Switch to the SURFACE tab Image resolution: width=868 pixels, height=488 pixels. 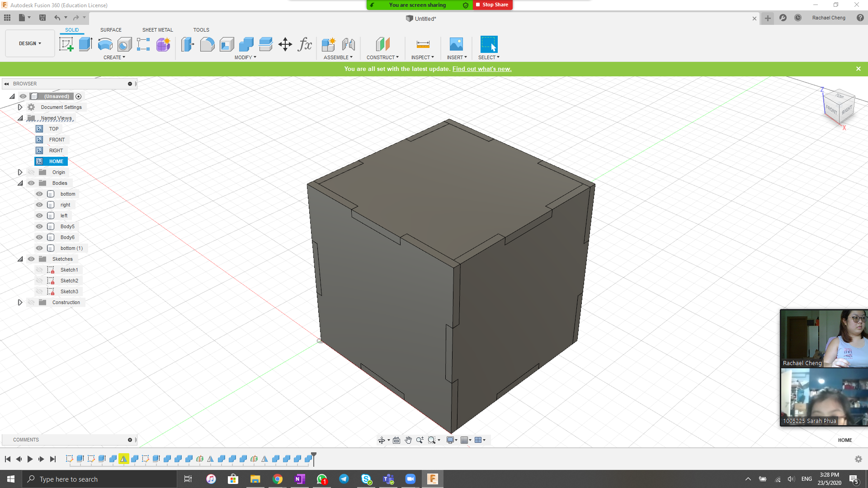111,30
